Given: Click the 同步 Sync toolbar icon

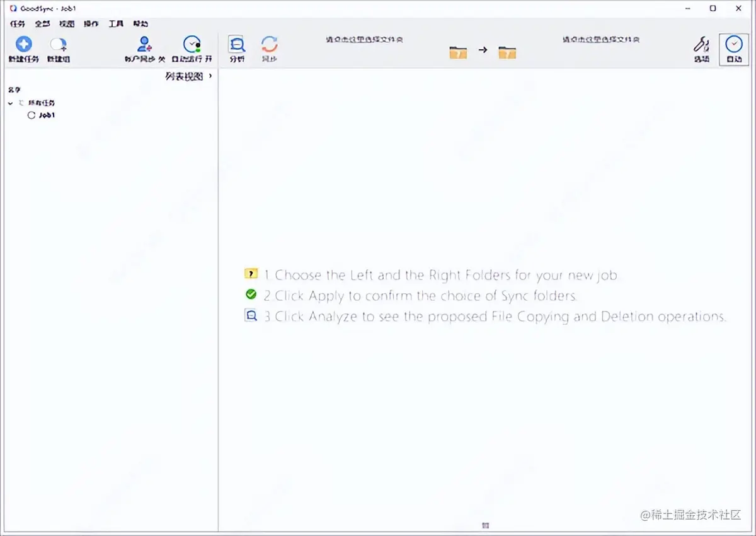Looking at the screenshot, I should tap(270, 44).
